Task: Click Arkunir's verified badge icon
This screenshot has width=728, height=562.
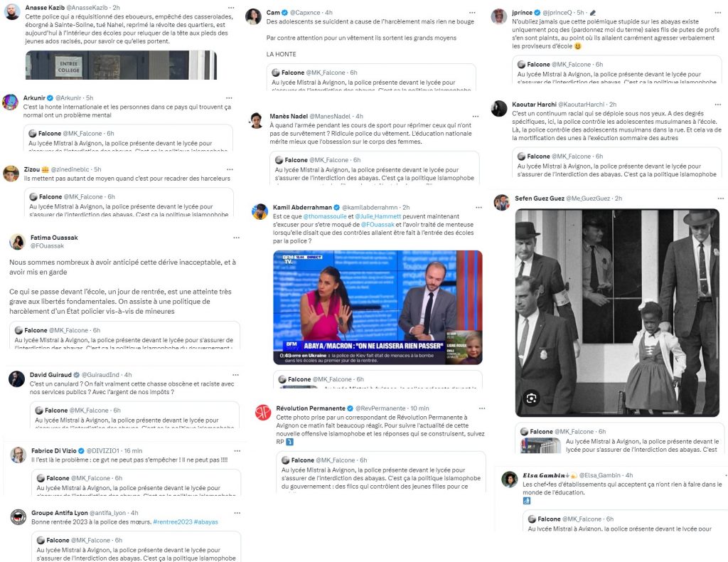Action: coord(50,98)
